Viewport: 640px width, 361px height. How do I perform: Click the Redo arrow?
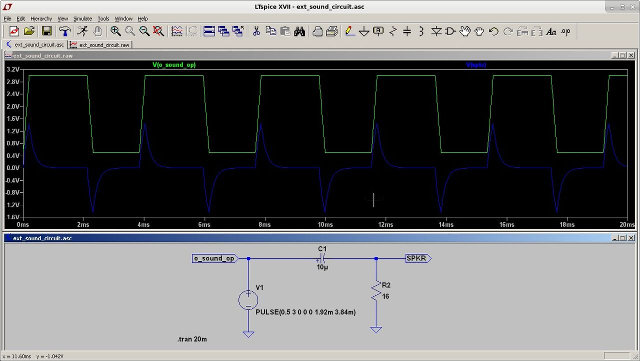coord(508,31)
